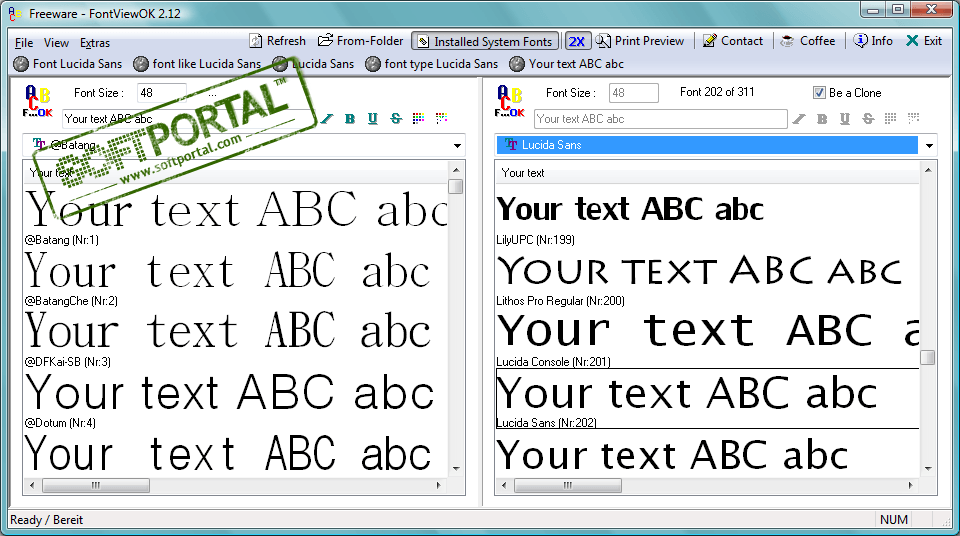Select the Lucida Console preview
The height and width of the screenshot is (536, 960).
(707, 338)
